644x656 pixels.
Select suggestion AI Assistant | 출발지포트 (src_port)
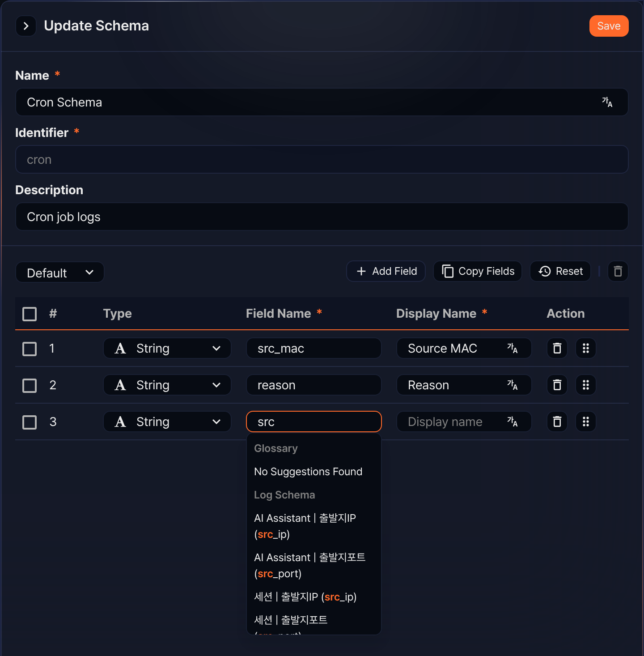pyautogui.click(x=314, y=566)
